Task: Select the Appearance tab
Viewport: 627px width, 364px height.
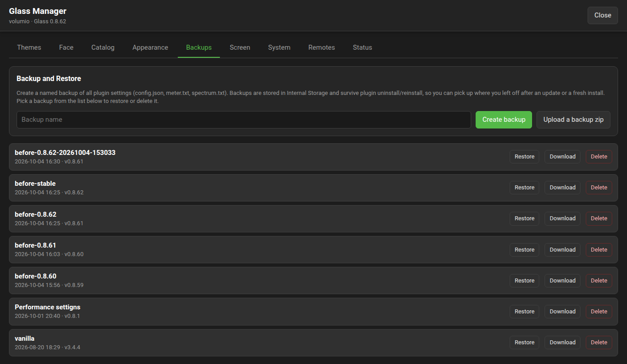Action: [x=150, y=47]
